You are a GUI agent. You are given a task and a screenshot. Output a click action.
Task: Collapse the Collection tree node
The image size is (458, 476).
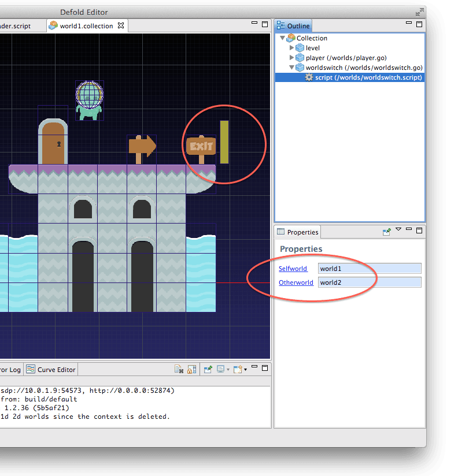click(283, 38)
